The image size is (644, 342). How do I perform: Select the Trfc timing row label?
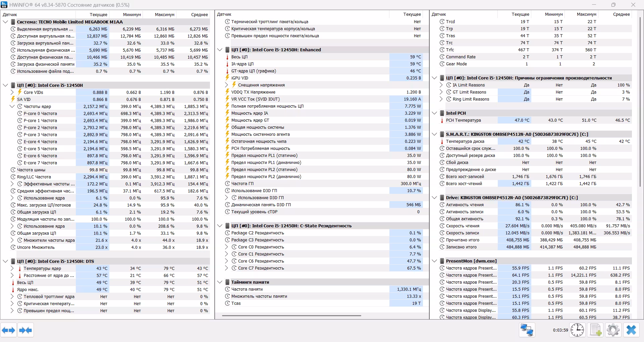(x=450, y=50)
